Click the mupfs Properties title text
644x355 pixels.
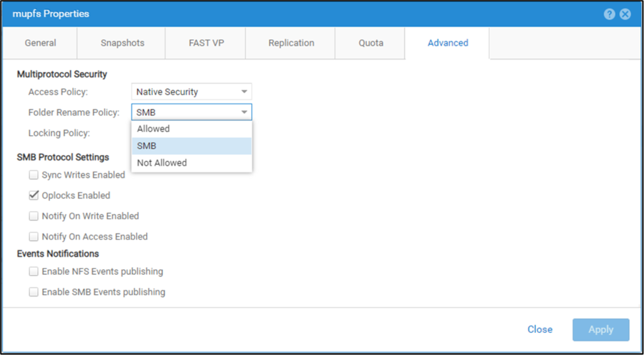point(51,14)
